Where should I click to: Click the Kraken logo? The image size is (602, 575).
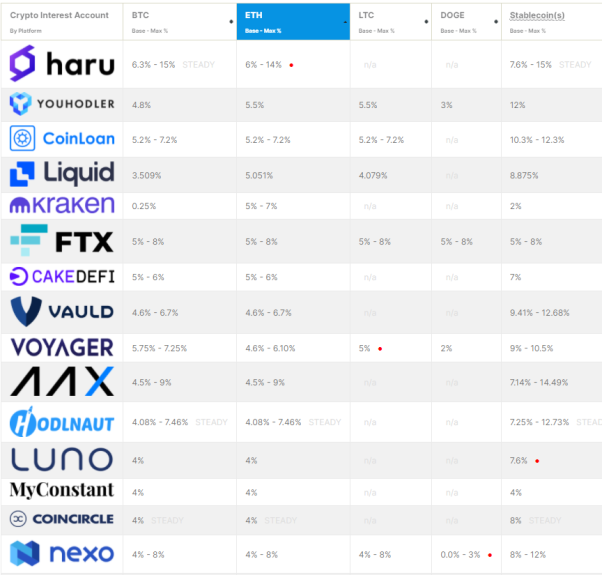click(62, 205)
